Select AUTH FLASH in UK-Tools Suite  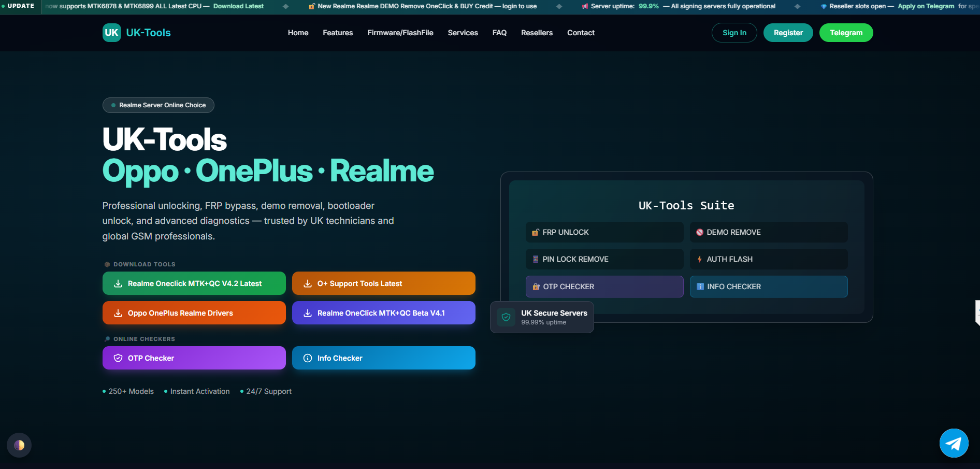(x=769, y=259)
